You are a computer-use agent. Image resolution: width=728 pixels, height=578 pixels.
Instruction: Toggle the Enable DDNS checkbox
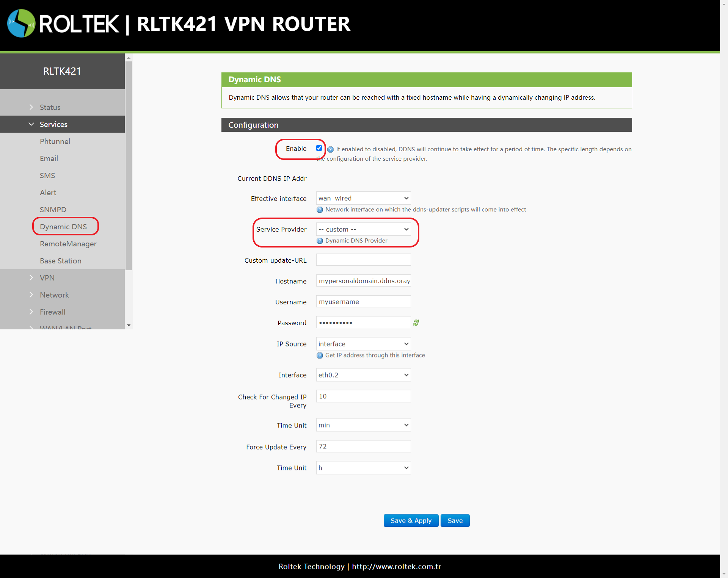point(319,148)
